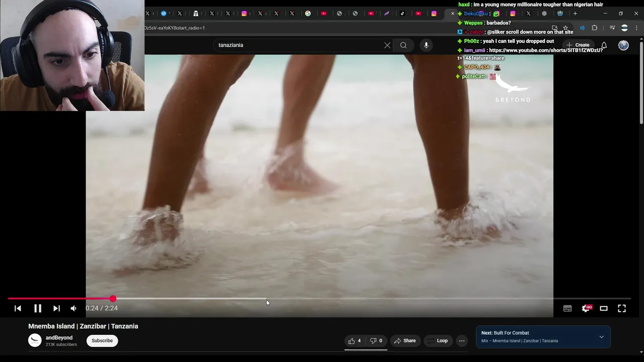Screen dimensions: 644x362
Task: Click the red playhead scrubber dot
Action: (x=113, y=299)
